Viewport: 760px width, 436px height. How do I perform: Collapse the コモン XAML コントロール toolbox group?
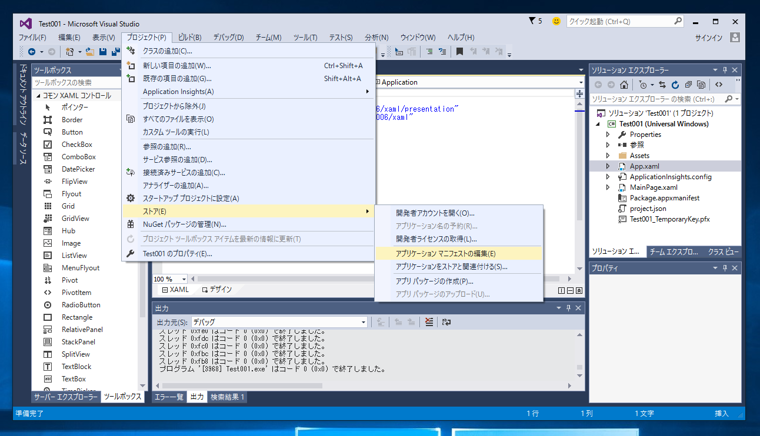[38, 96]
